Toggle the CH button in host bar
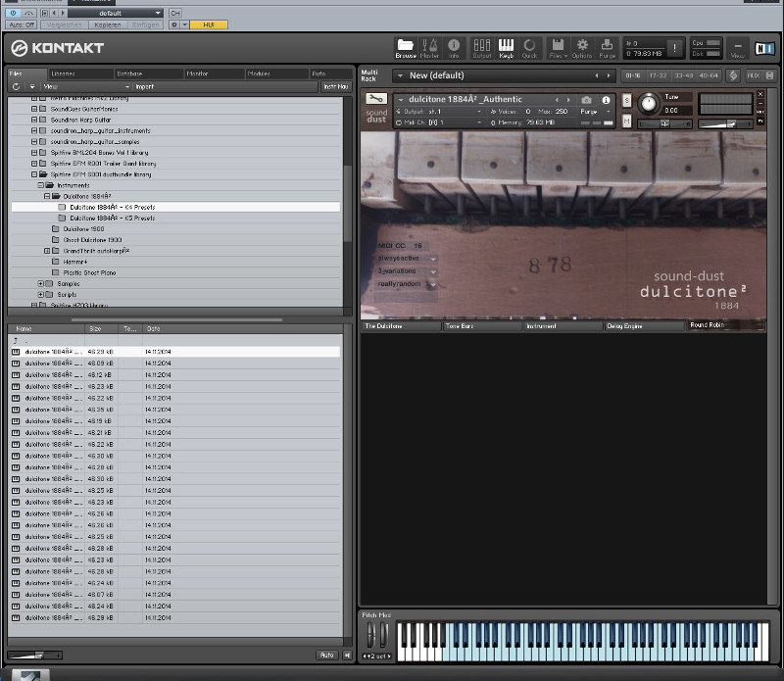The height and width of the screenshot is (681, 784). point(175,13)
